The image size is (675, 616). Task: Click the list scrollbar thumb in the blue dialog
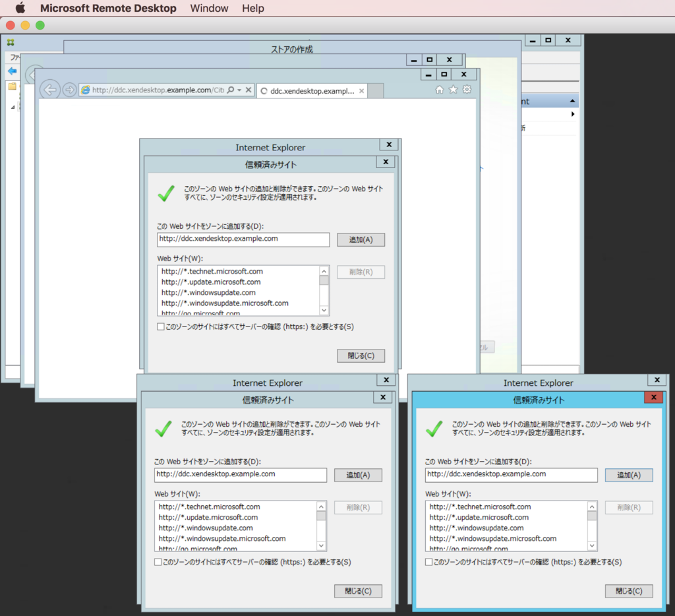[x=592, y=516]
